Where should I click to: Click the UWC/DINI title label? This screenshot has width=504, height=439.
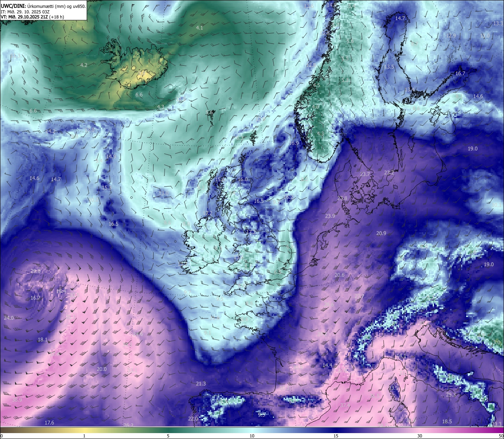(13, 6)
